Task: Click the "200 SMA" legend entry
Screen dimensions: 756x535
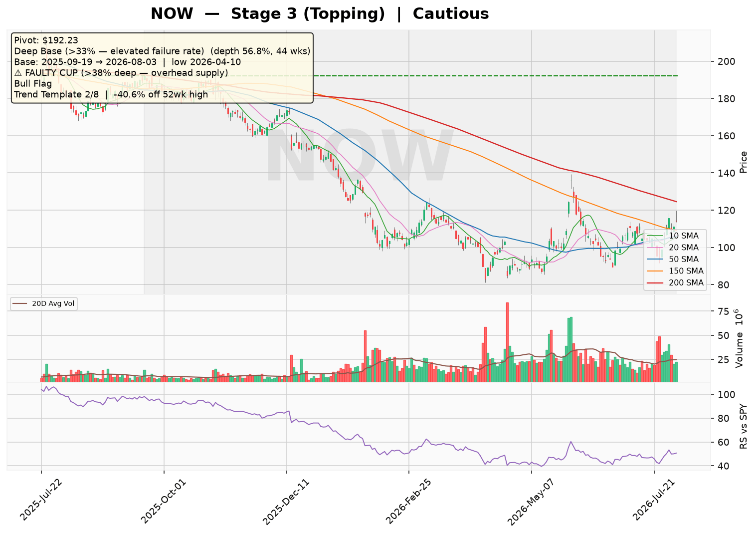Action: coord(676,283)
